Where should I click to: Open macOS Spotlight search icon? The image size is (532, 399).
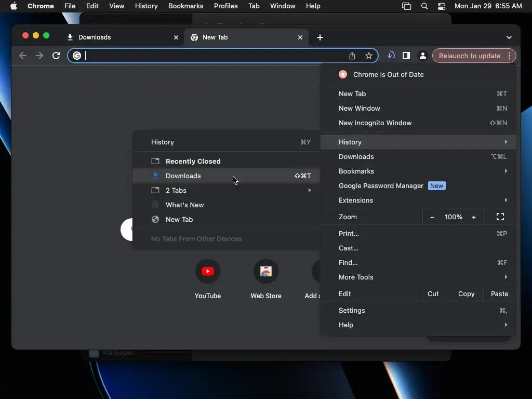tap(424, 6)
